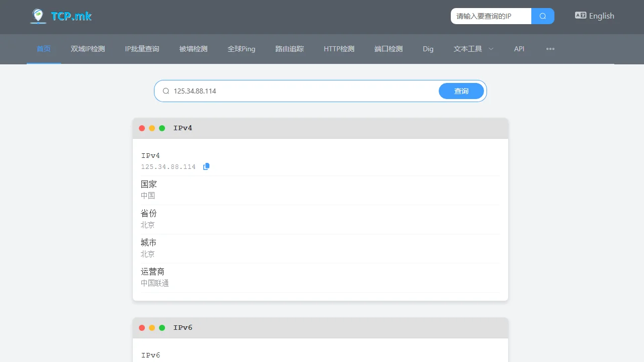Go to the 全球Ping tab

242,49
